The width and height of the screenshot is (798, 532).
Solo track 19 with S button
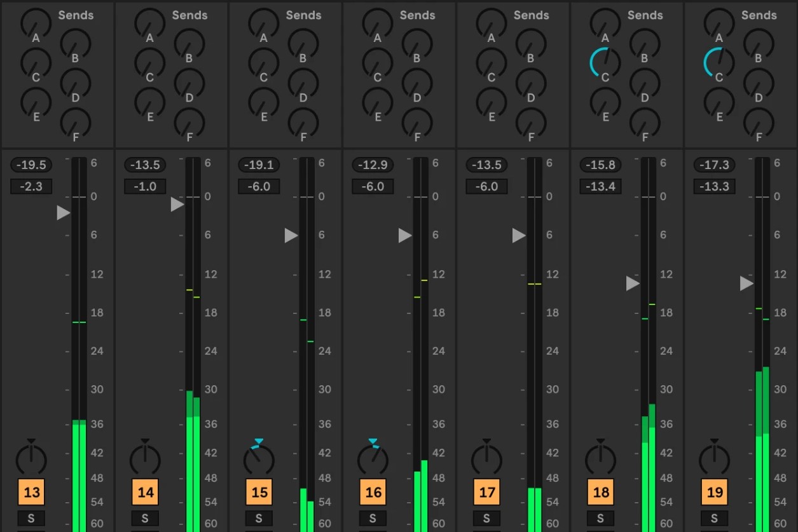pyautogui.click(x=714, y=519)
